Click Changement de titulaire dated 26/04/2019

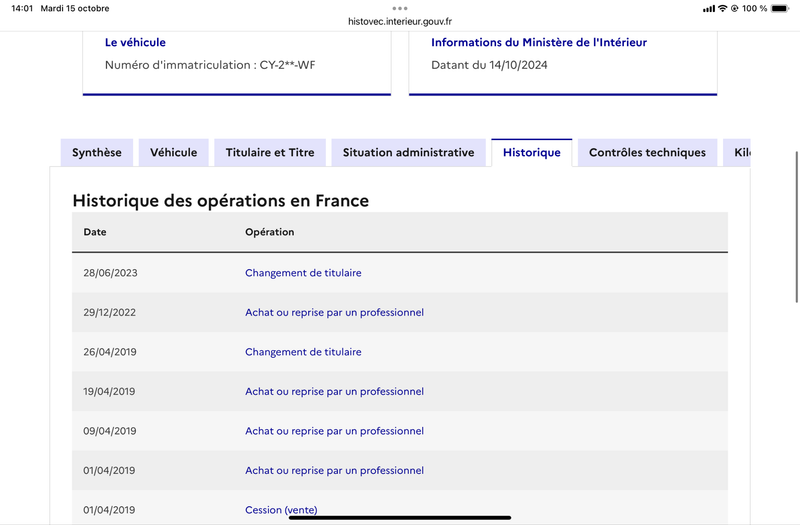coord(303,352)
